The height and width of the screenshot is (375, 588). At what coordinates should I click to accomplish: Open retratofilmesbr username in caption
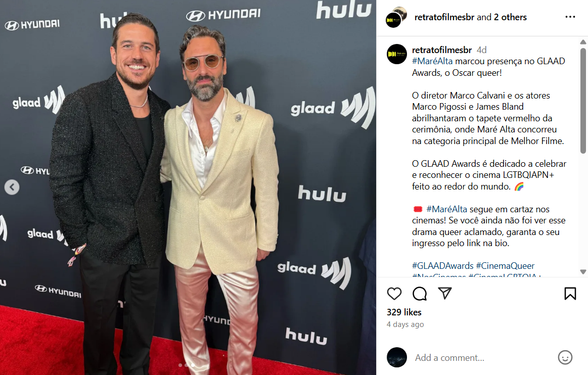[442, 50]
